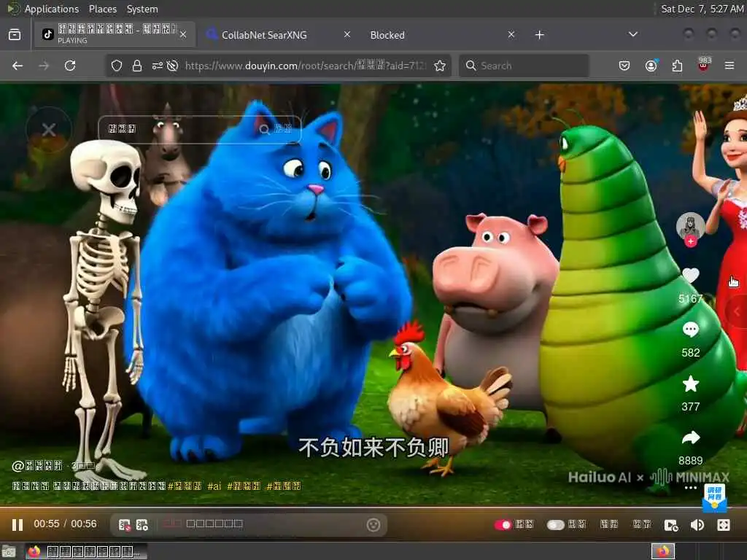
Task: Close the video with the X circle
Action: pyautogui.click(x=49, y=130)
